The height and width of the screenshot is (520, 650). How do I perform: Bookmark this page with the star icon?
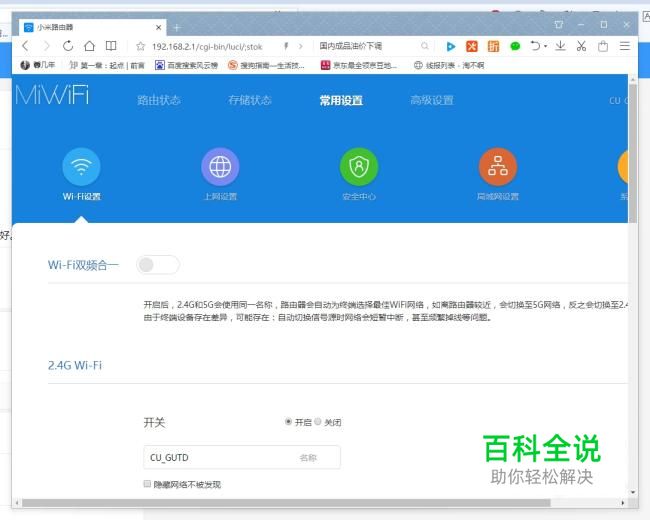pyautogui.click(x=141, y=46)
